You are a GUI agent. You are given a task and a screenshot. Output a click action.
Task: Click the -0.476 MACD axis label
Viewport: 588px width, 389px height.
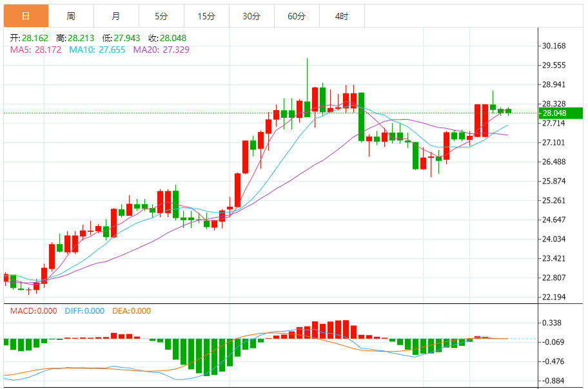553,362
